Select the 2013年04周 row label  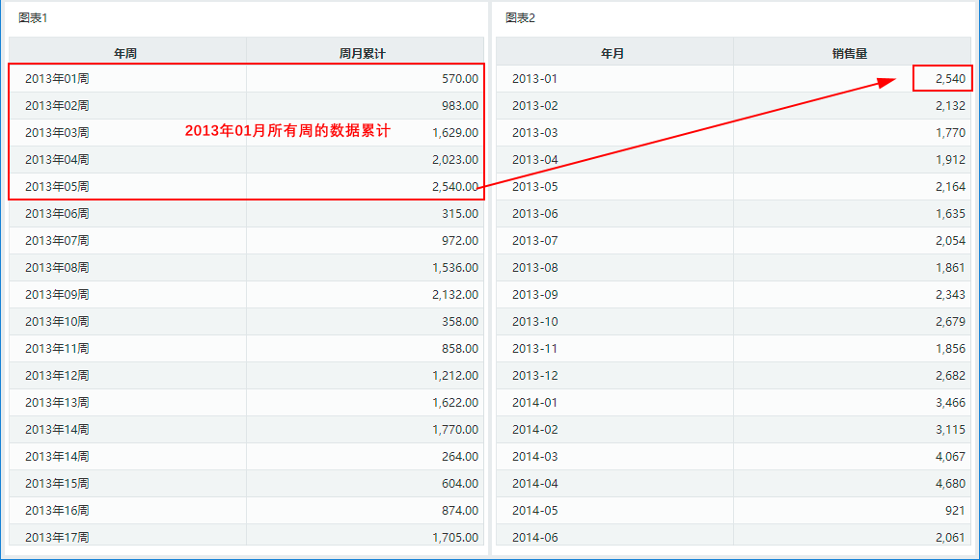[x=57, y=159]
